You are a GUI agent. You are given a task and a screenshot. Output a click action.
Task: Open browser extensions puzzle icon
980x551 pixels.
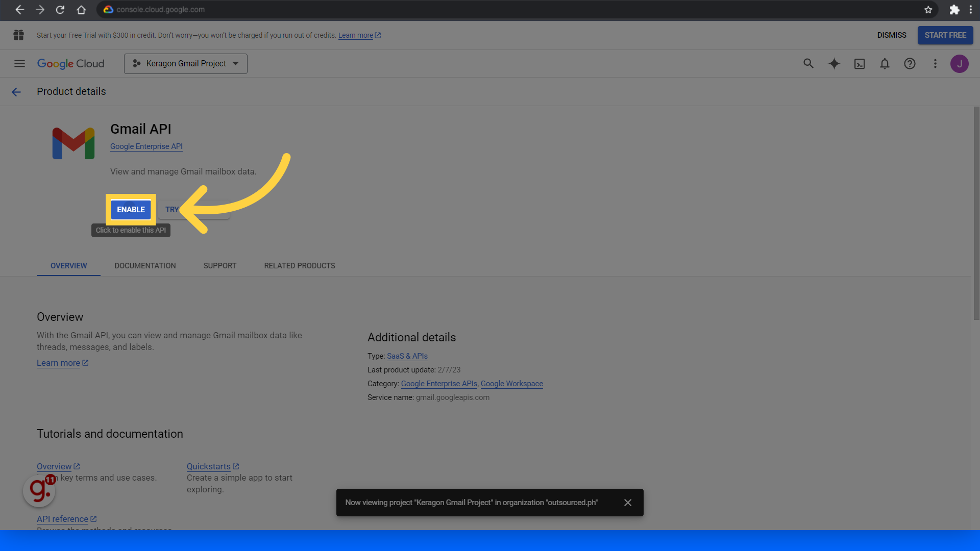click(954, 10)
